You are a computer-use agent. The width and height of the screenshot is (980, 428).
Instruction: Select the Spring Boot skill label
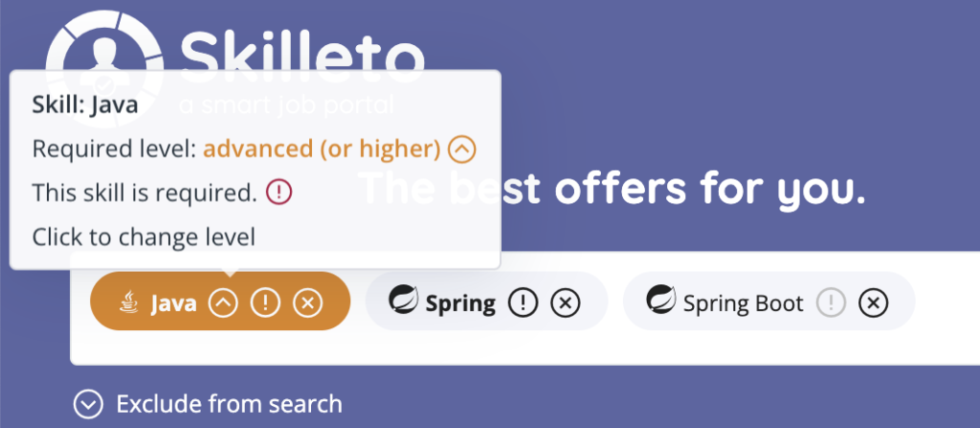pos(743,304)
